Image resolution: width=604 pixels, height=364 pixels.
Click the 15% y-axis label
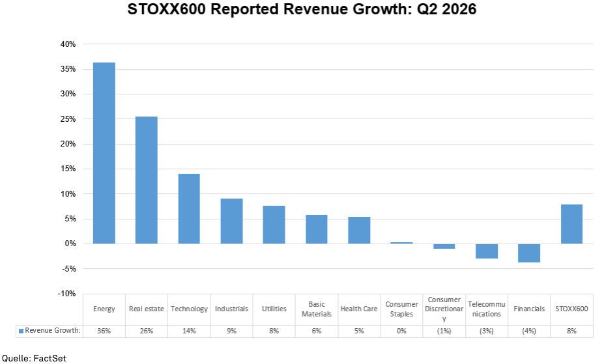(68, 169)
